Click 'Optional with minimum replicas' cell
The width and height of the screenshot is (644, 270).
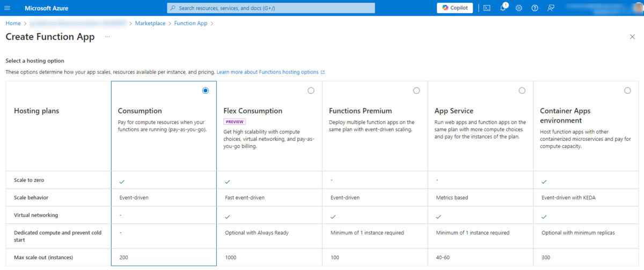coord(577,232)
